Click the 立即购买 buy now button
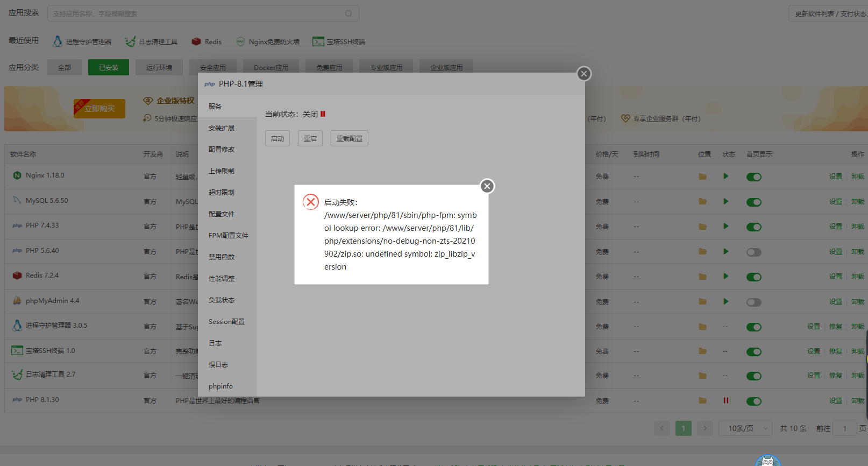 click(x=99, y=109)
